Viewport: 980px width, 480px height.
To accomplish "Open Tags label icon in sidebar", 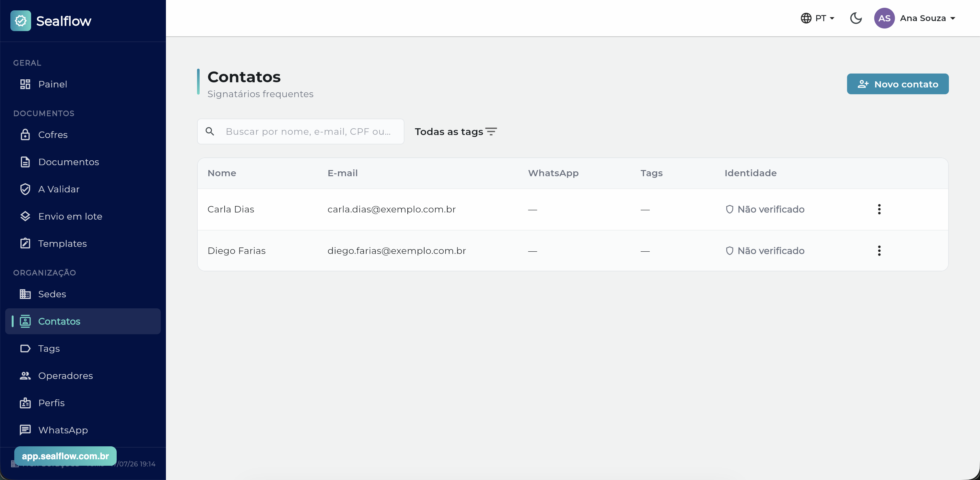I will tap(25, 349).
